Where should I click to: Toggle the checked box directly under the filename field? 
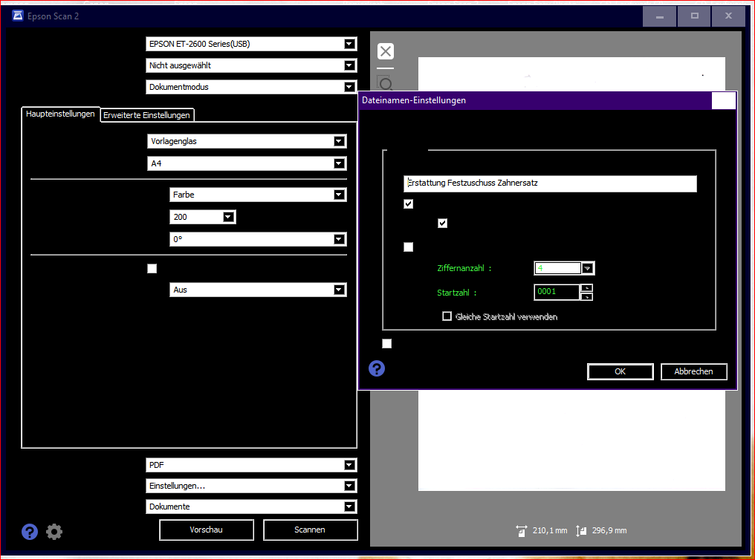408,204
